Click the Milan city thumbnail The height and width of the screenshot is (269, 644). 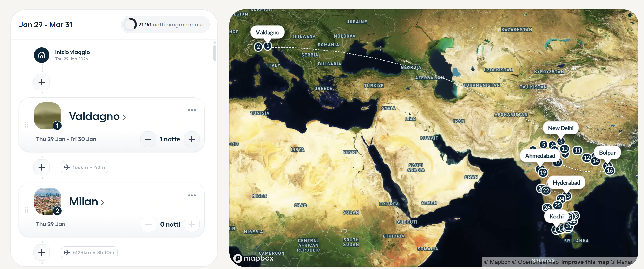click(x=47, y=201)
